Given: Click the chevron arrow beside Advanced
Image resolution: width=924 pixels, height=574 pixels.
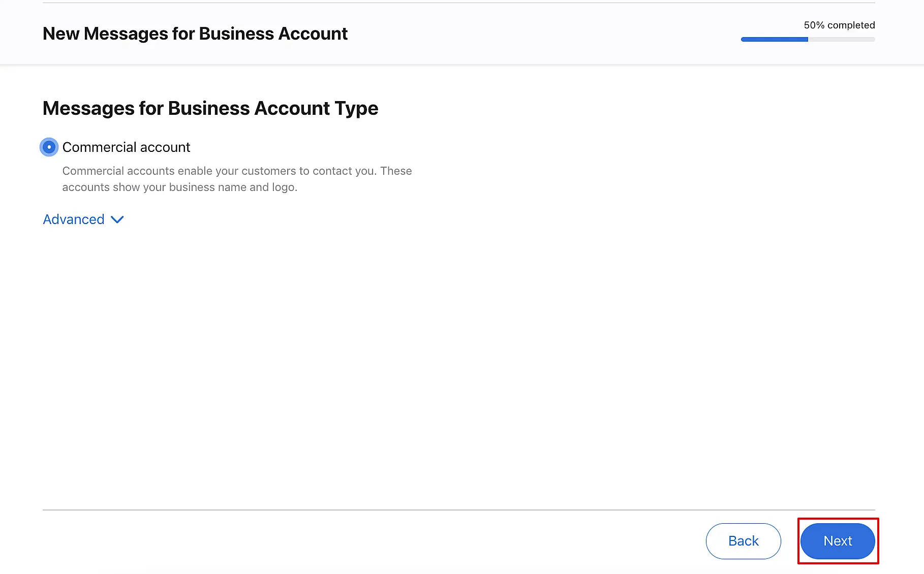Looking at the screenshot, I should (117, 219).
